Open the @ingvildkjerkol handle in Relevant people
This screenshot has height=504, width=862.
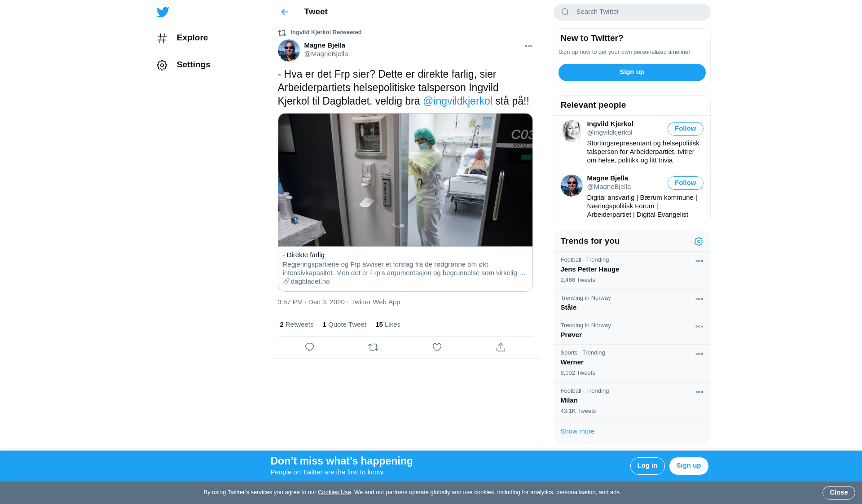point(610,132)
